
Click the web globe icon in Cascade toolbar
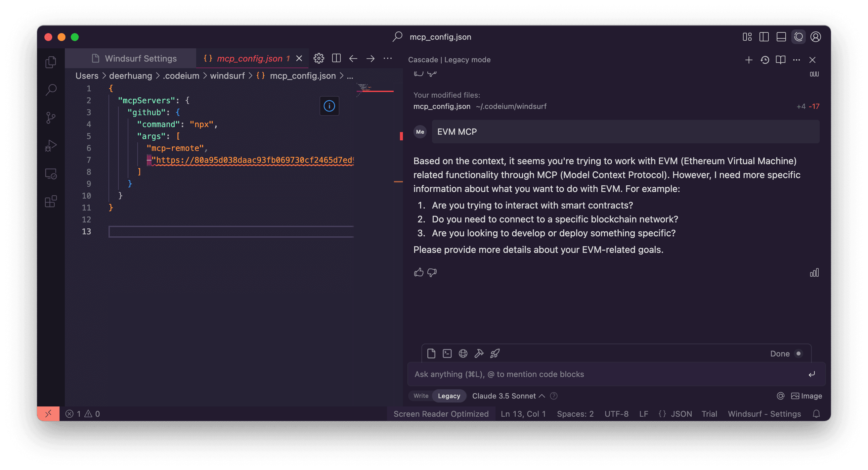463,353
